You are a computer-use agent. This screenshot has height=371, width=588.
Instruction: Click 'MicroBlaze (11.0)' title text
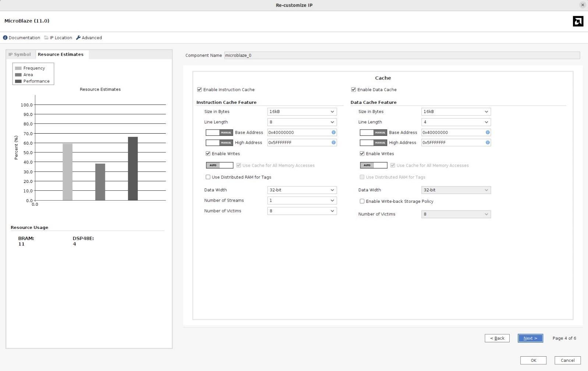pyautogui.click(x=27, y=21)
